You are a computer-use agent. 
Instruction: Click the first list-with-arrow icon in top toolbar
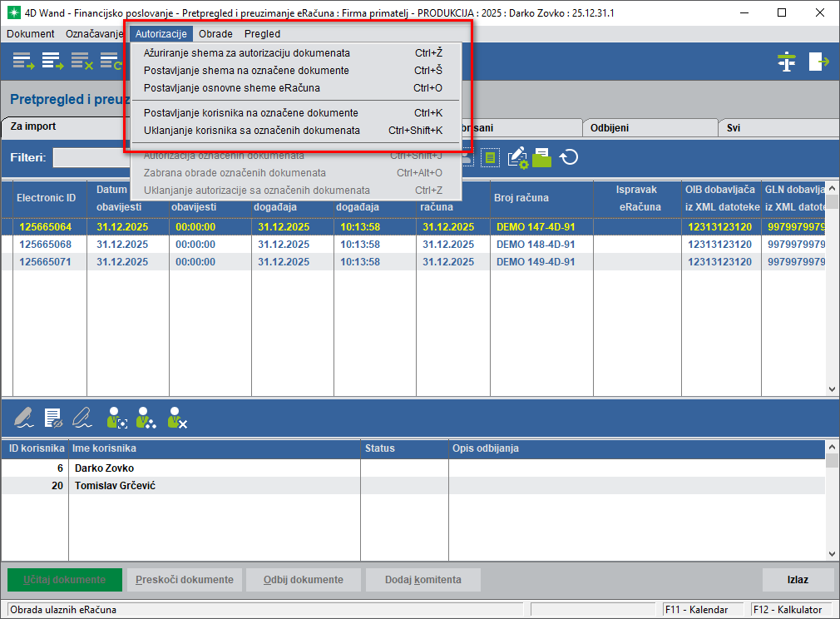23,62
